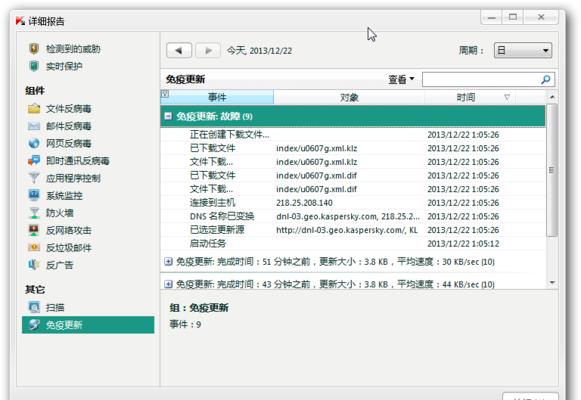Image resolution: width=581 pixels, height=400 pixels.
Task: Click the 2013/12/22 1:05:12 time cell
Action: pyautogui.click(x=463, y=244)
